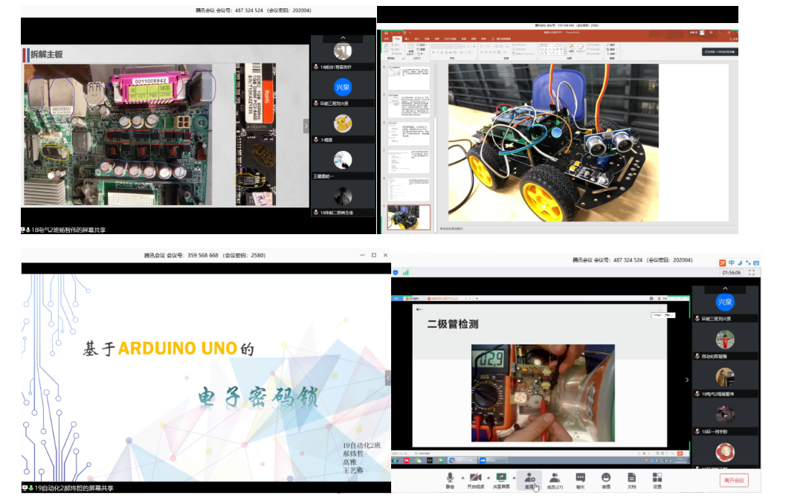Open the File tab in PowerPoint ribbon
This screenshot has height=504, width=812.
(x=387, y=39)
